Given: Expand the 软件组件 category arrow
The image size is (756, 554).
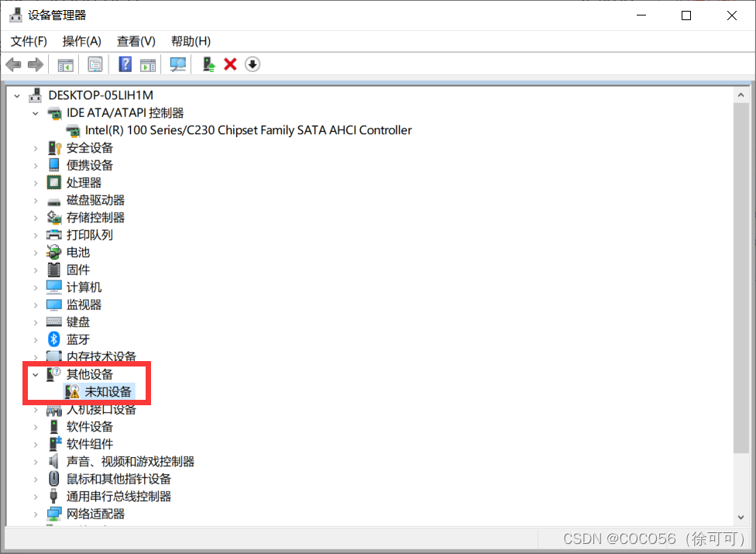Looking at the screenshot, I should tap(35, 445).
